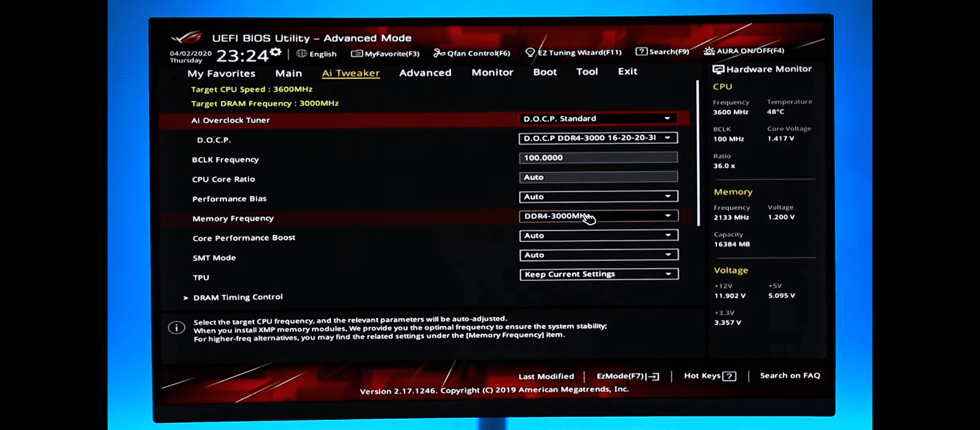Click the 23:24 clock display
Viewport: 980px width, 430px height.
point(242,56)
